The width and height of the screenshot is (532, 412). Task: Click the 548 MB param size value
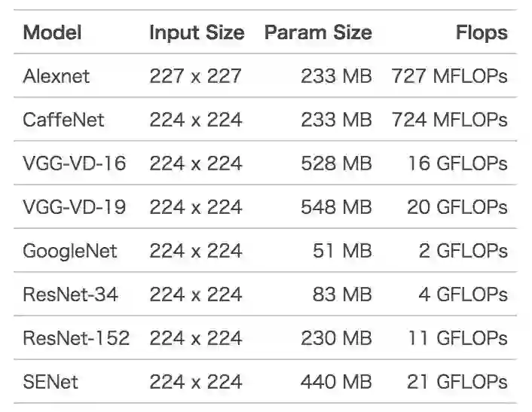coord(336,207)
